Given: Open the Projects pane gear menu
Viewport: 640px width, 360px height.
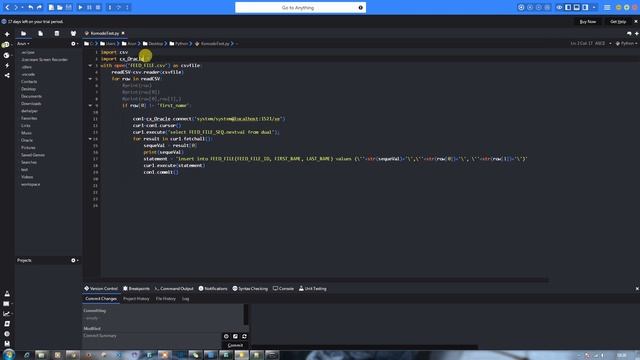Looking at the screenshot, I should tap(74, 260).
